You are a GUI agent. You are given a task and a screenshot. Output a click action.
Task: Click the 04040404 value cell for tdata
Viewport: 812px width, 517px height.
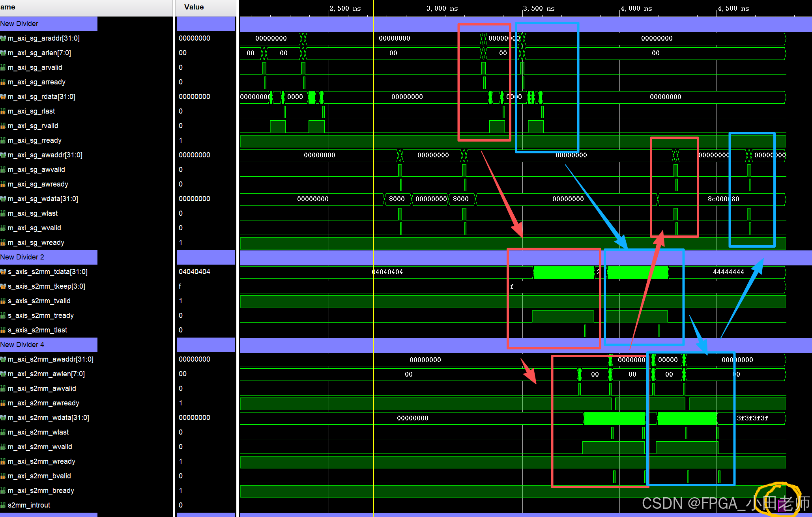pos(195,272)
